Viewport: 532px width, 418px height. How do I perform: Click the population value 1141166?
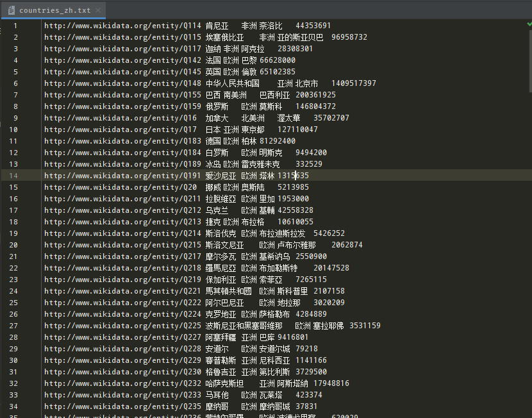(x=311, y=360)
